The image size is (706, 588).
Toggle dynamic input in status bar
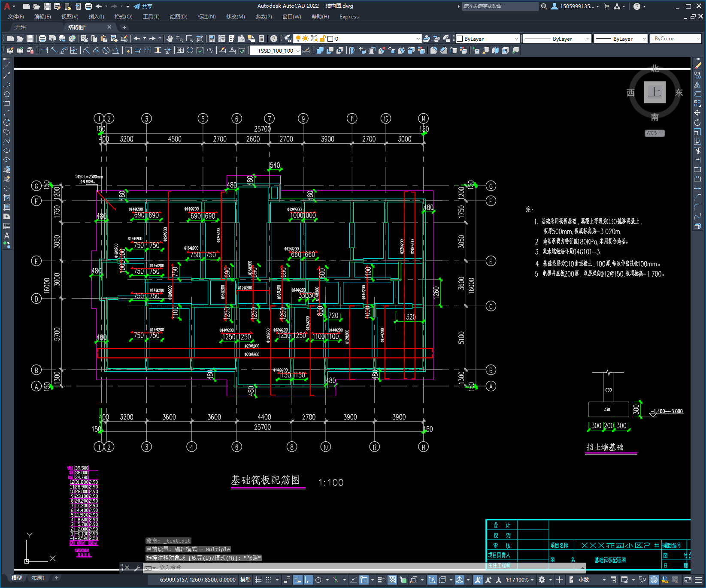[298, 580]
